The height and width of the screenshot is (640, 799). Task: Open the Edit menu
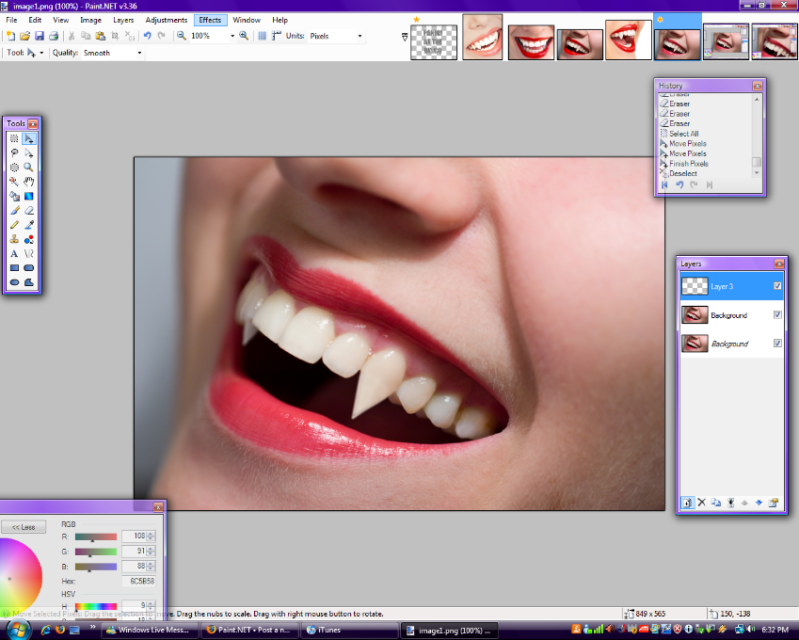[x=35, y=20]
